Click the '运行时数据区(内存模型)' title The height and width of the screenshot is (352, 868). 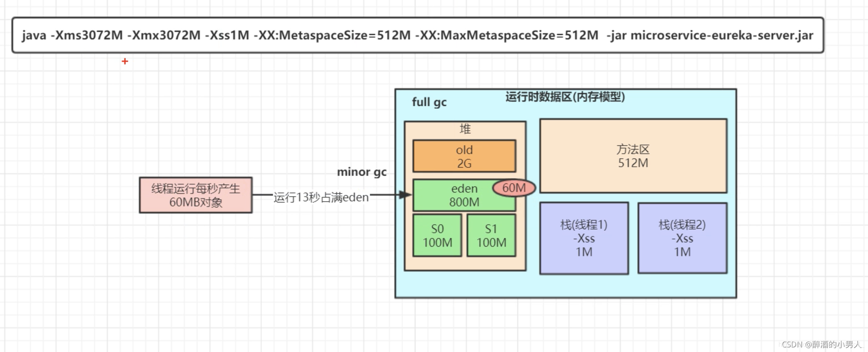pos(565,97)
